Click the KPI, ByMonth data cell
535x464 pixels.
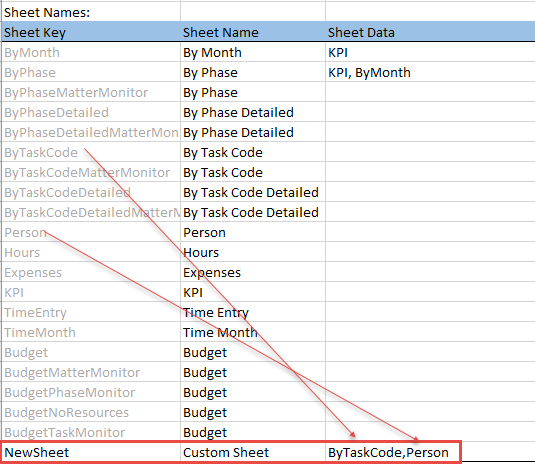(x=430, y=72)
